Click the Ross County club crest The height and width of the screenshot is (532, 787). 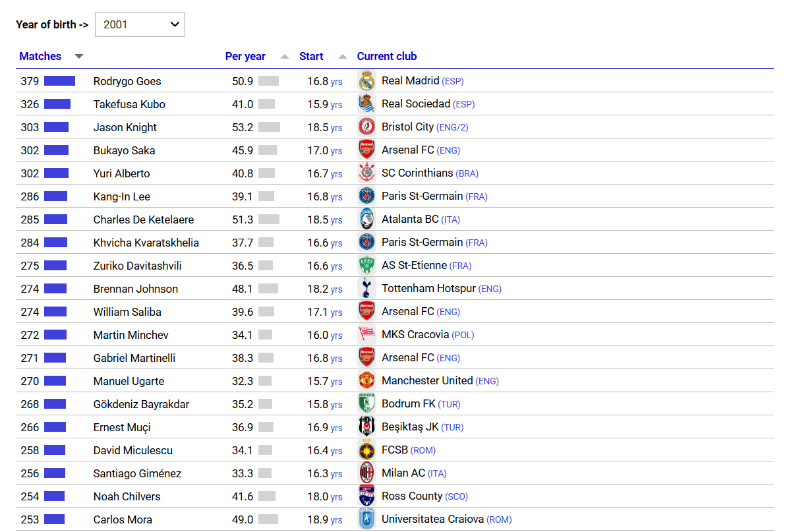coord(367,496)
